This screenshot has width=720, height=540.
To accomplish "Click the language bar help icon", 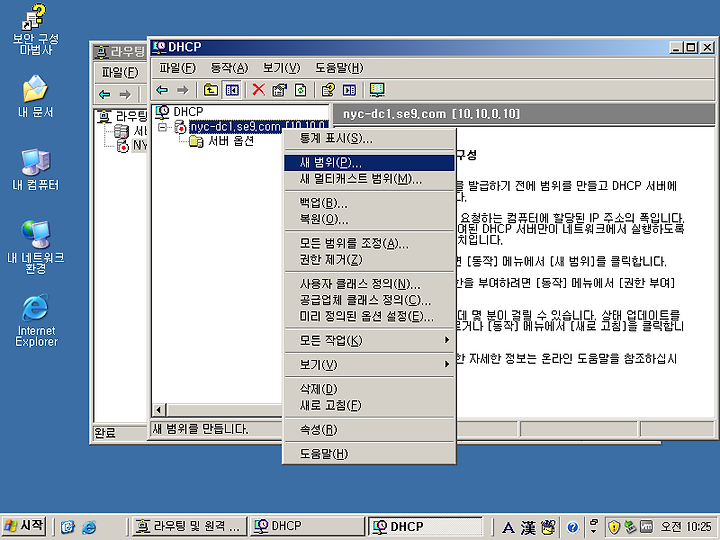I will click(x=572, y=527).
